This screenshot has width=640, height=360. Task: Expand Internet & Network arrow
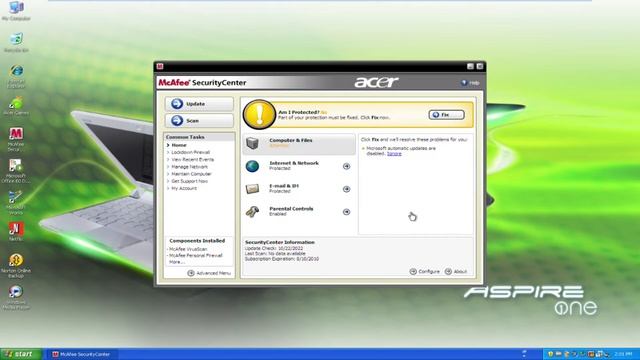pos(347,166)
